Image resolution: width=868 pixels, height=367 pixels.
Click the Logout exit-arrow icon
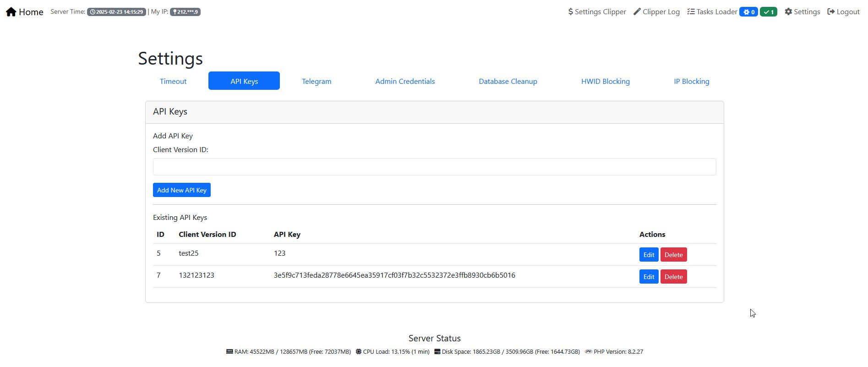click(x=831, y=11)
